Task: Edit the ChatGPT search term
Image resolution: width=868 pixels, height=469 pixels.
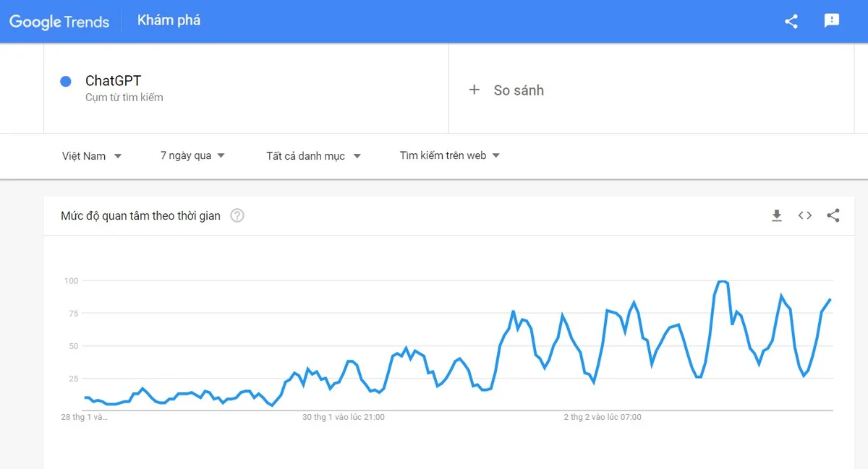Action: click(x=113, y=81)
